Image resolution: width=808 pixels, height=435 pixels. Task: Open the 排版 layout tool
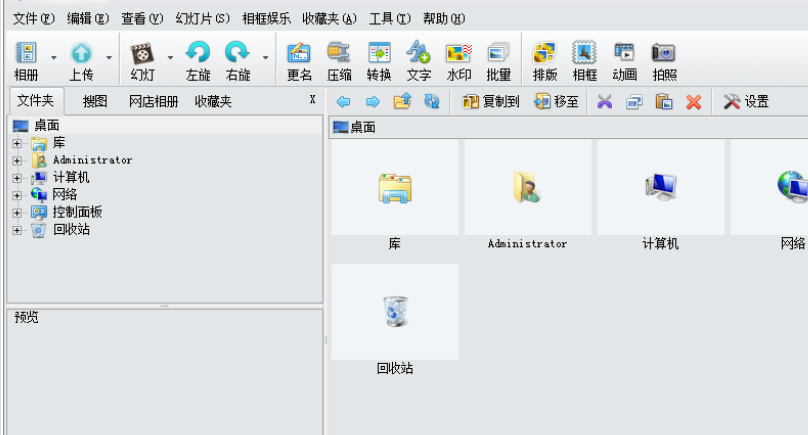545,61
